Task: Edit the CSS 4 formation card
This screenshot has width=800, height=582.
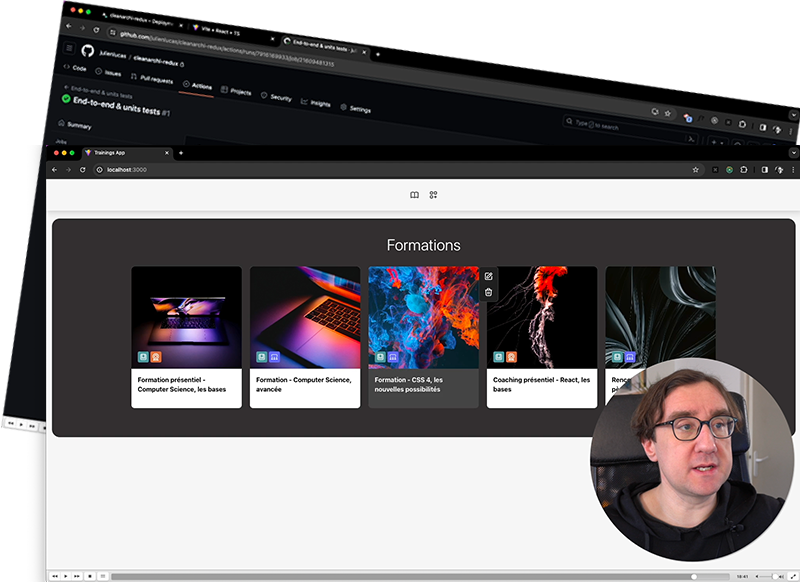Action: click(x=488, y=276)
